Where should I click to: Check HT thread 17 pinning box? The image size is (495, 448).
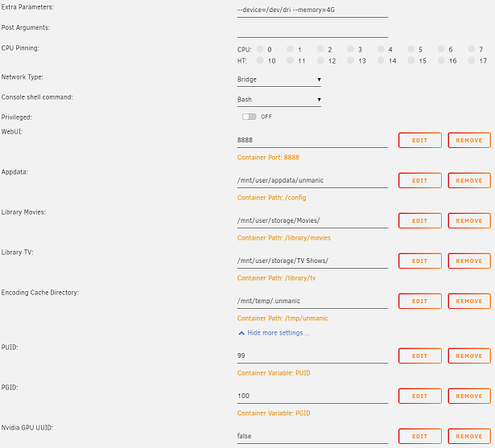(x=472, y=60)
